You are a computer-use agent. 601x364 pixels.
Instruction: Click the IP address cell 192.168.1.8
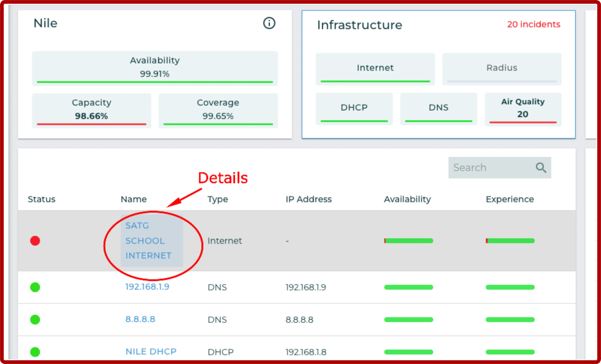(x=306, y=352)
